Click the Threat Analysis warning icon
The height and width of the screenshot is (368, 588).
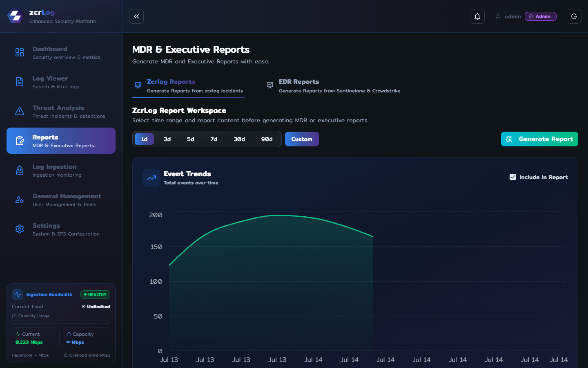point(20,111)
